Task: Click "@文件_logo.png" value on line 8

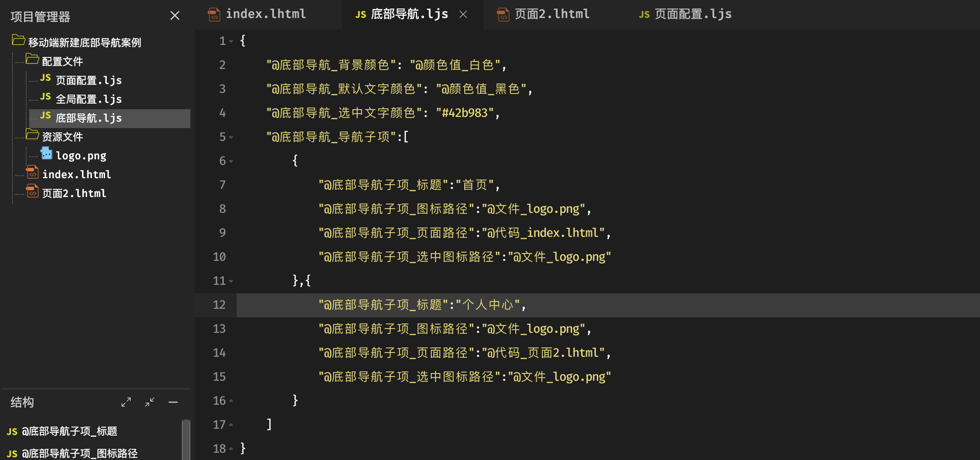Action: click(x=534, y=209)
